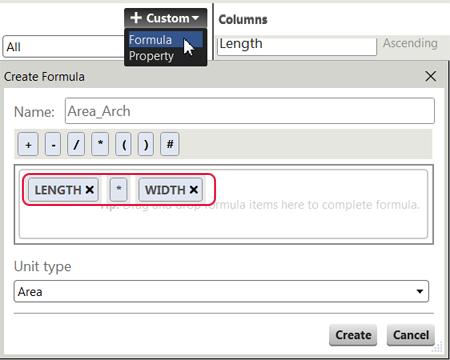Select the Length column field
Viewport: 450px width, 360px height.
(x=297, y=45)
